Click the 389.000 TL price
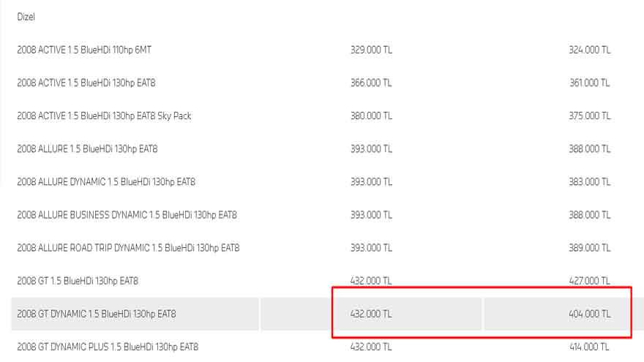 [589, 248]
